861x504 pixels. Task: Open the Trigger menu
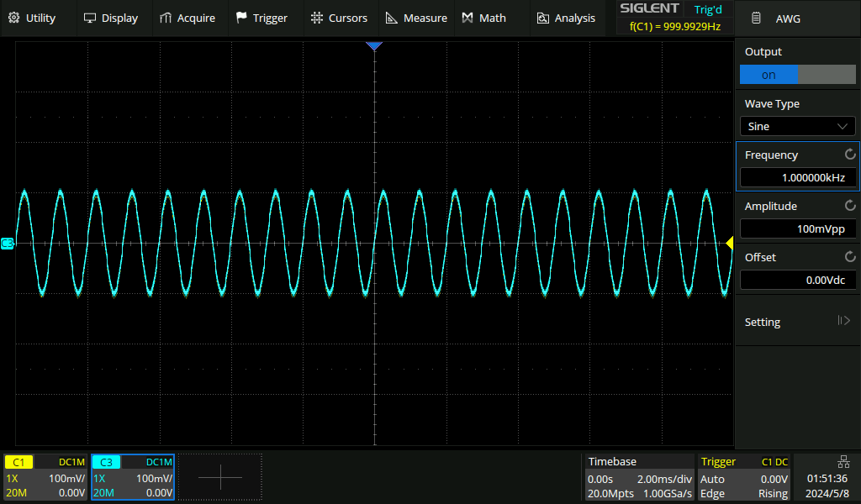click(x=261, y=18)
